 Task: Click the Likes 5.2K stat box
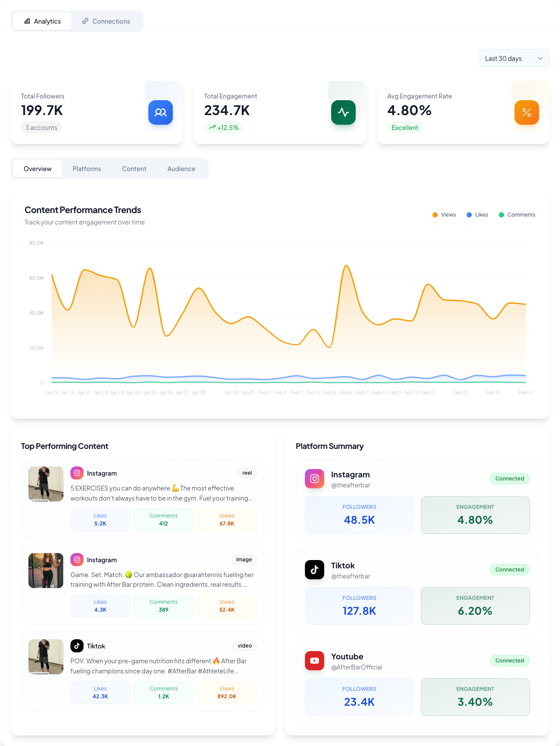point(100,520)
